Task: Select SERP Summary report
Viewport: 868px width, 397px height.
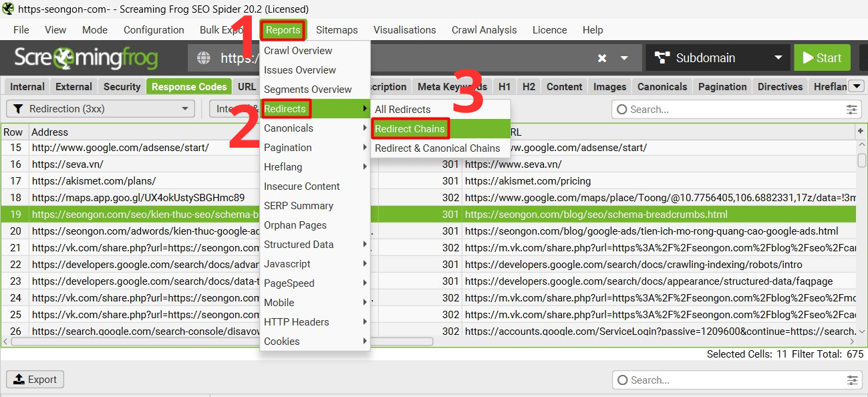Action: (x=315, y=206)
